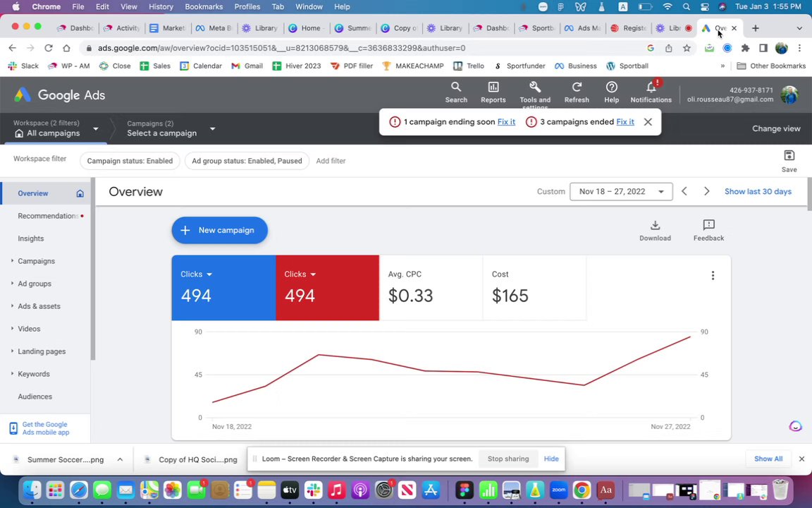Click the mobile app phone icon

click(13, 428)
